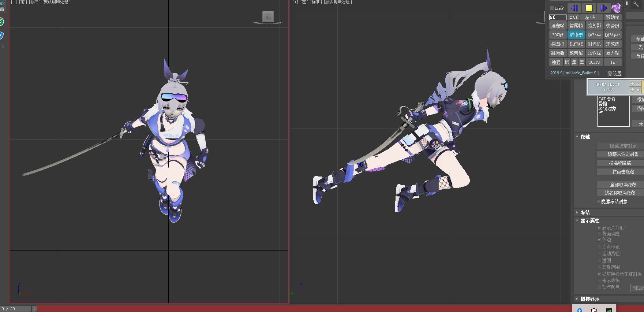Click the 时光机 button
The width and height of the screenshot is (644, 312).
594,44
